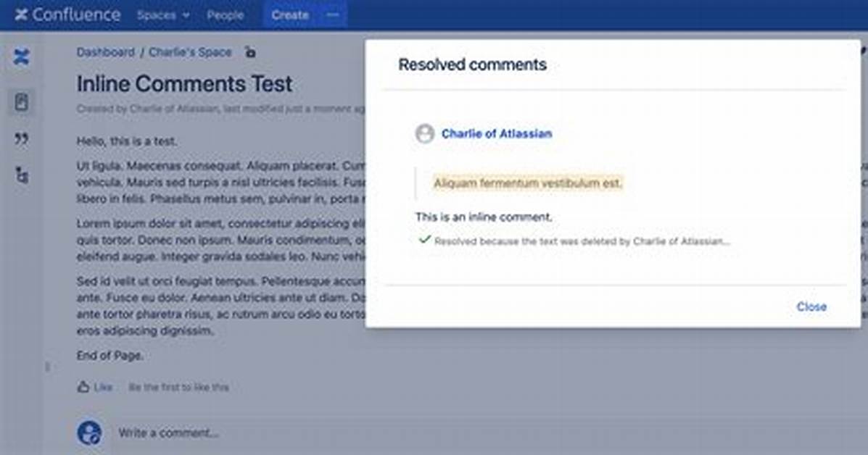Image resolution: width=868 pixels, height=455 pixels.
Task: Click the Confluence logo in header
Action: 67,15
